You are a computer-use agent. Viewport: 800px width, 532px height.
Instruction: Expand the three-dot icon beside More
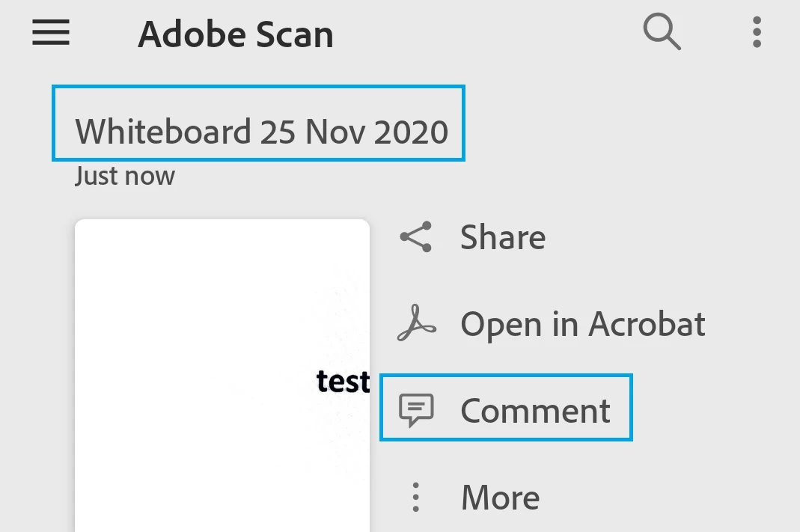pos(416,497)
